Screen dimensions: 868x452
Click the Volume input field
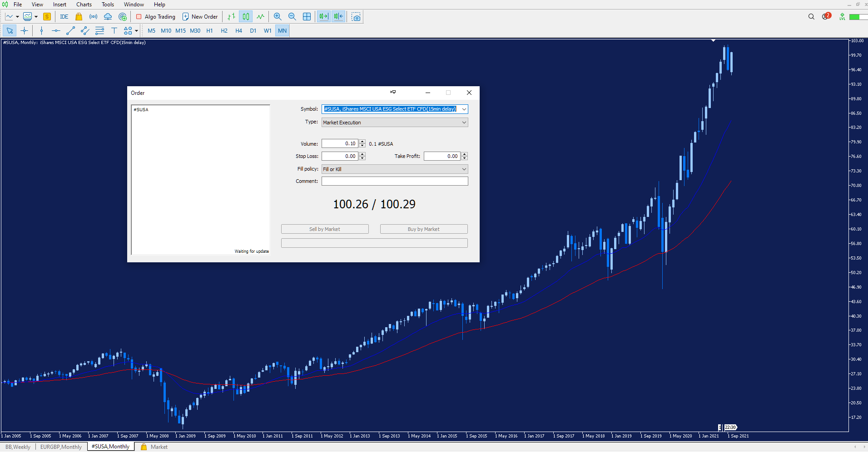(340, 143)
